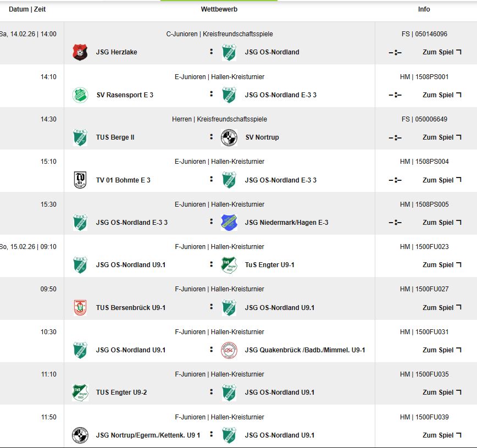Image resolution: width=477 pixels, height=448 pixels.
Task: Click the JSG Herzlake club logo
Action: [x=80, y=52]
